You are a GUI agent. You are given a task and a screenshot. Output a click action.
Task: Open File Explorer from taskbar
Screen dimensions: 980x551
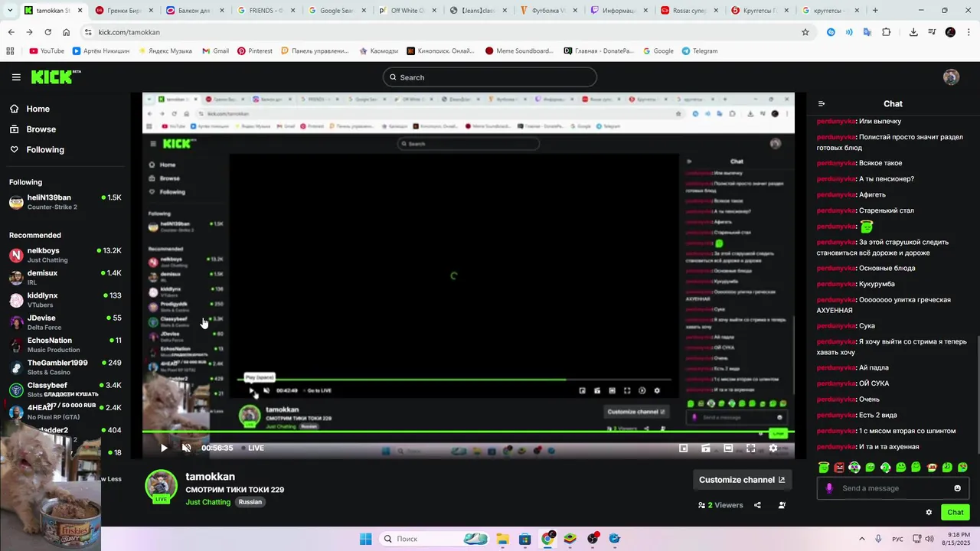point(502,539)
